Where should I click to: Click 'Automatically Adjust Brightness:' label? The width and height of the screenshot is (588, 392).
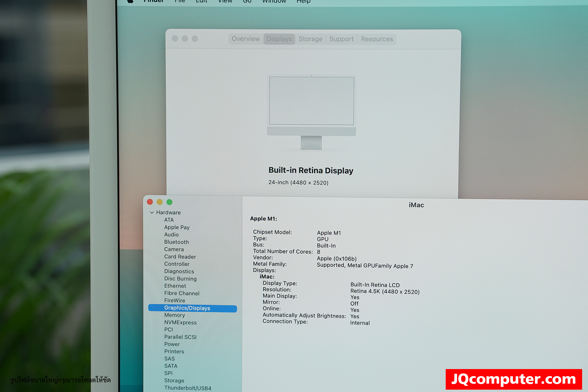coord(304,315)
